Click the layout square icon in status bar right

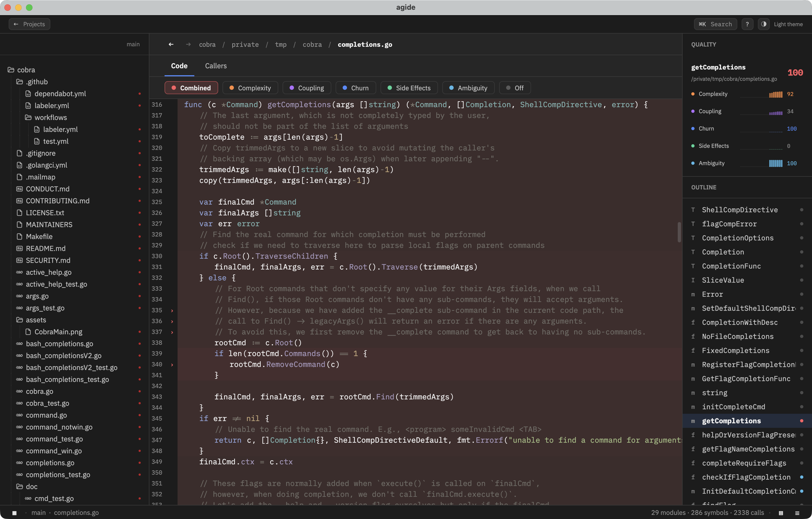781,513
